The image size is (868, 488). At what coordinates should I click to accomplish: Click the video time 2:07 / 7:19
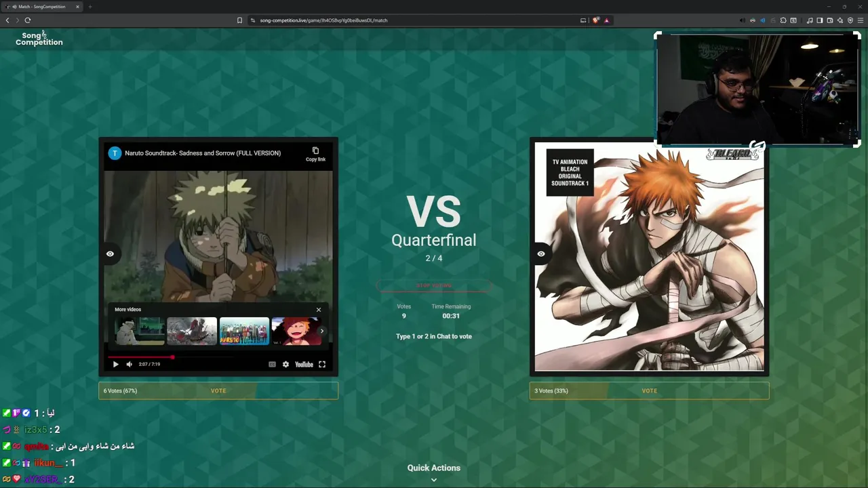[149, 364]
